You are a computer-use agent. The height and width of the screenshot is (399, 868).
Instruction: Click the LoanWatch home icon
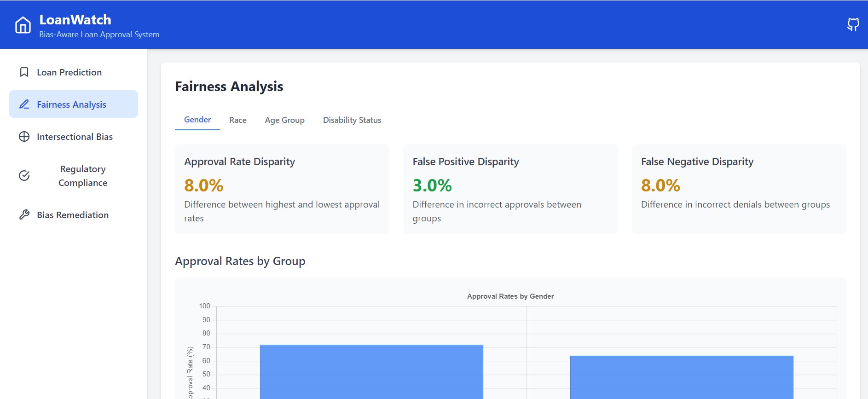[23, 25]
